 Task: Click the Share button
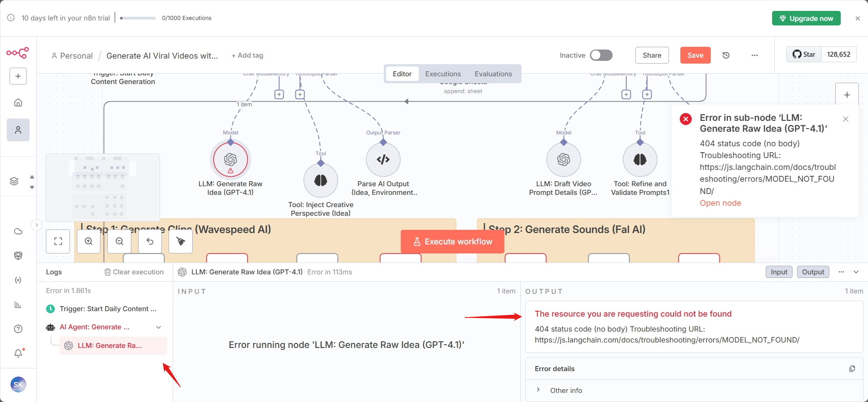click(x=652, y=55)
